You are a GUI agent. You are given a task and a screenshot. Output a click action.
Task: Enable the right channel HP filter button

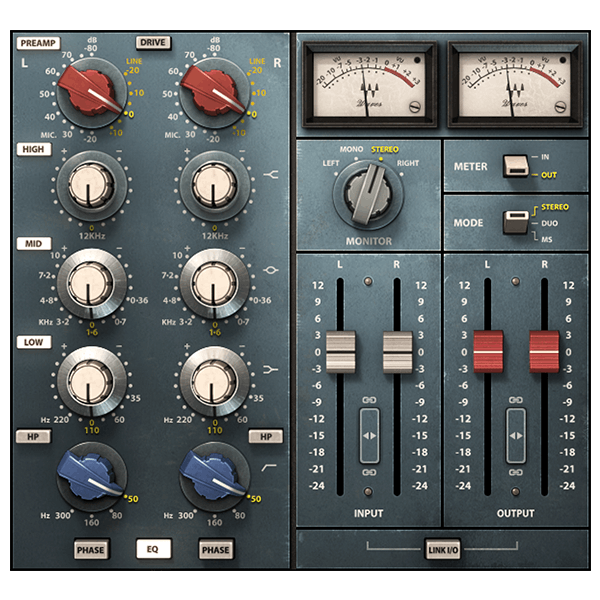pyautogui.click(x=266, y=436)
